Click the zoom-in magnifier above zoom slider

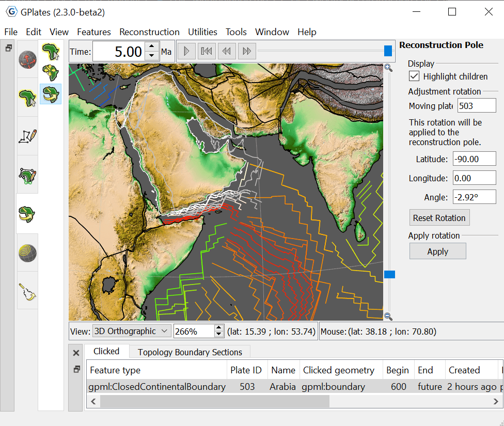pos(388,68)
